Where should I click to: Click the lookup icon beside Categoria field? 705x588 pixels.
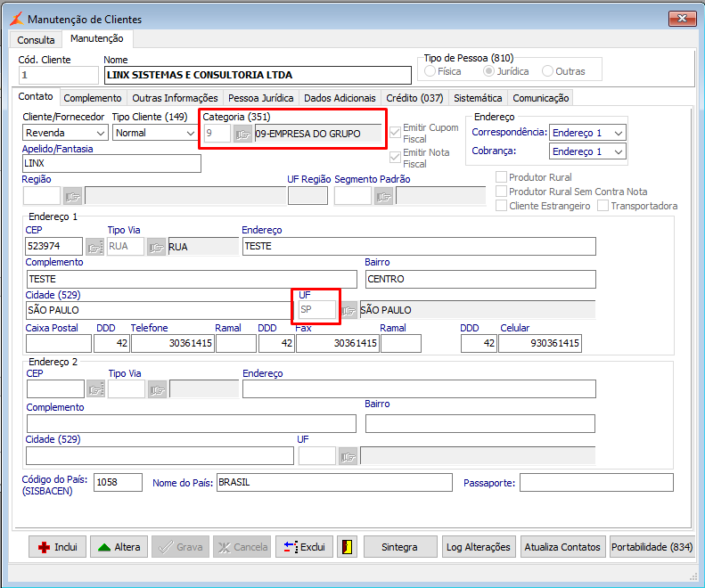(242, 135)
